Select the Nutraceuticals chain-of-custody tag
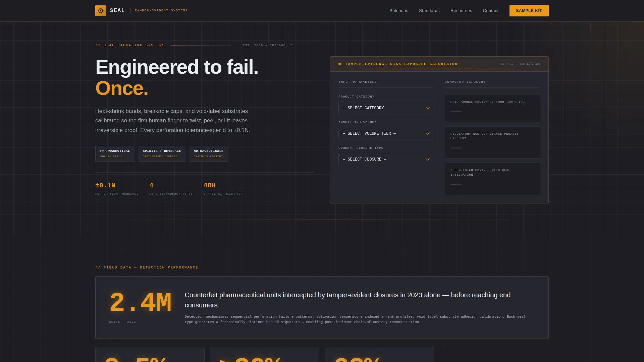This screenshot has height=362, width=644. click(208, 154)
